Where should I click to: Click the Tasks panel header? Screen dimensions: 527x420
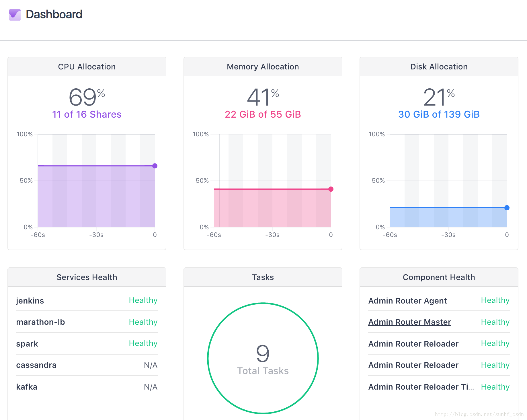263,277
